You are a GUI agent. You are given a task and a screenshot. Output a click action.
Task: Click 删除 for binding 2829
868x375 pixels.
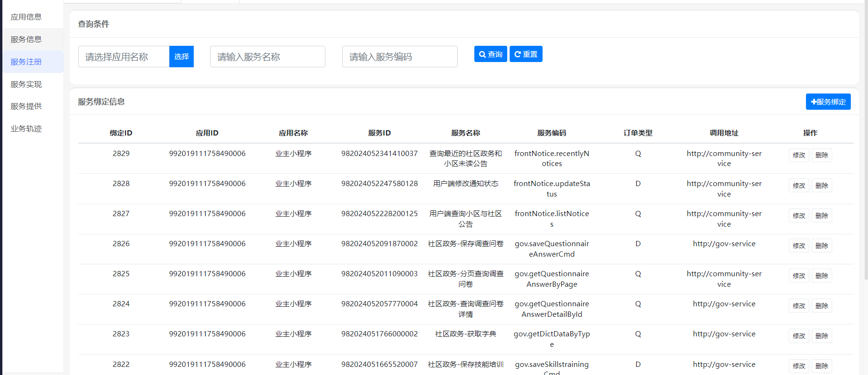click(822, 155)
